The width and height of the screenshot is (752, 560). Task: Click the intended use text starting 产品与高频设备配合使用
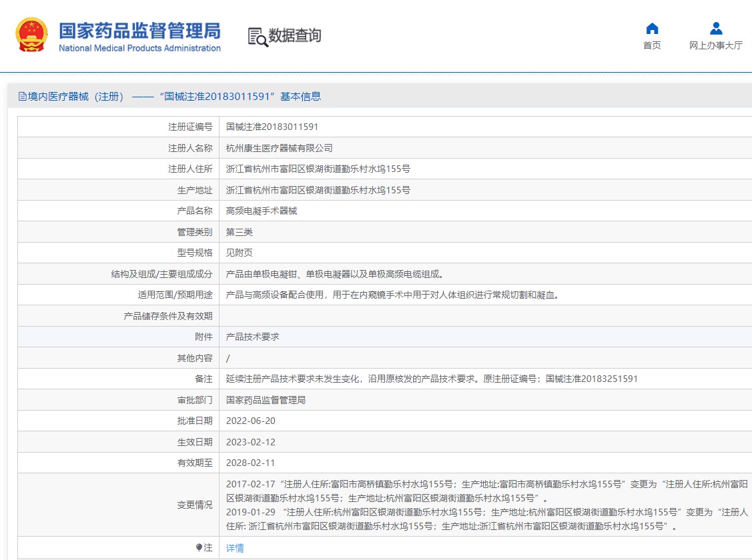pos(393,295)
